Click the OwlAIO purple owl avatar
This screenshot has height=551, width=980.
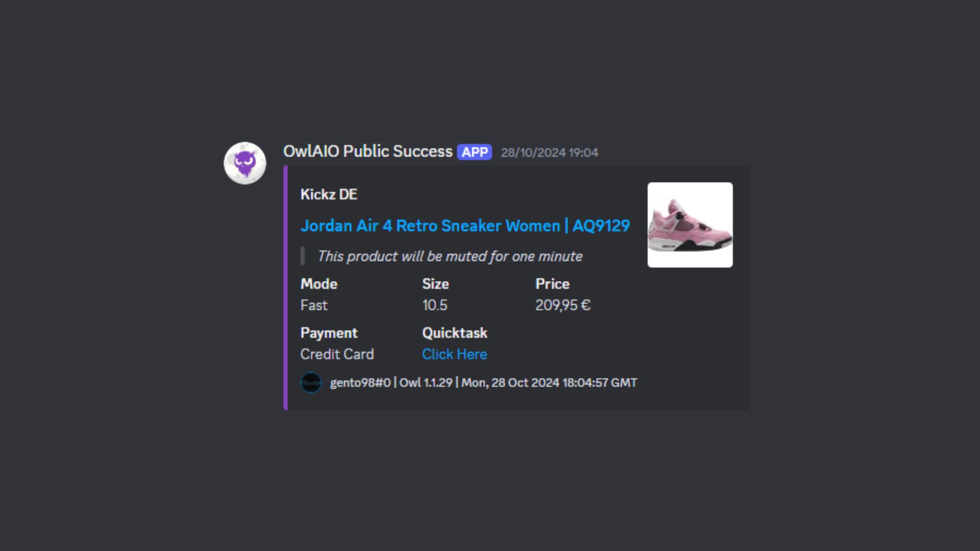point(245,163)
